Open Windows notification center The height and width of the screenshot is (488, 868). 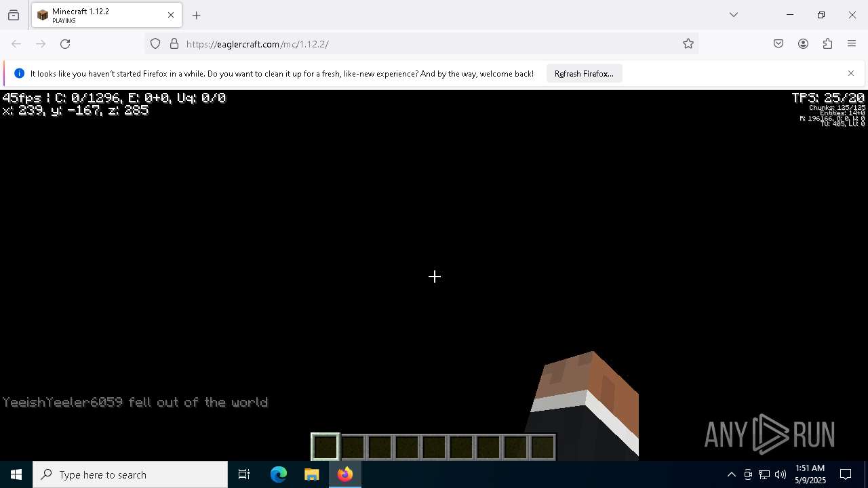tap(846, 474)
